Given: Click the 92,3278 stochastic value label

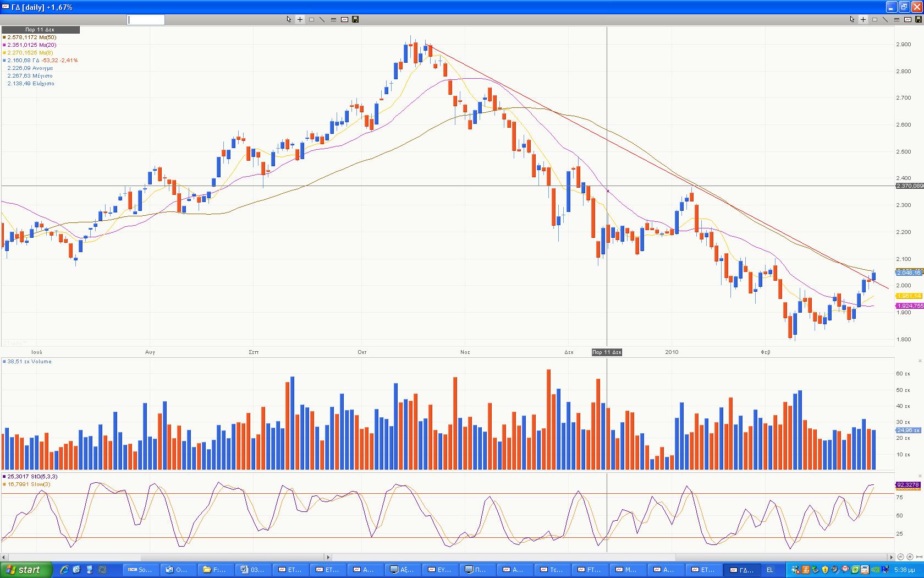Looking at the screenshot, I should point(908,485).
